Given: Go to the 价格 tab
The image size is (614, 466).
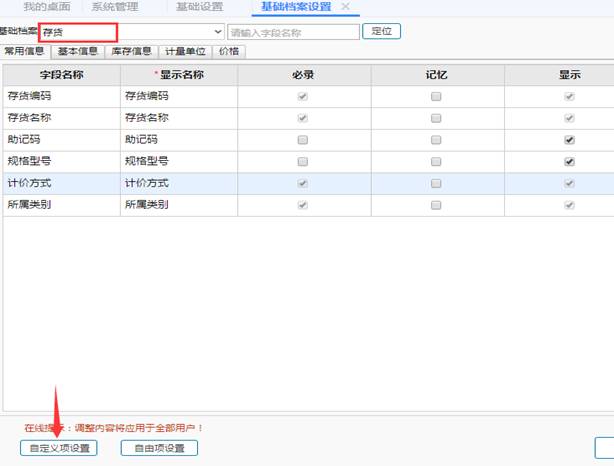Looking at the screenshot, I should (228, 51).
